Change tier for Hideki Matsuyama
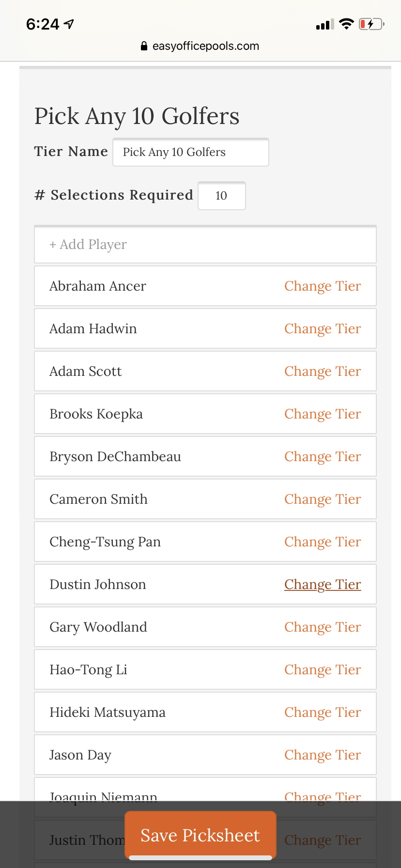 pyautogui.click(x=323, y=713)
